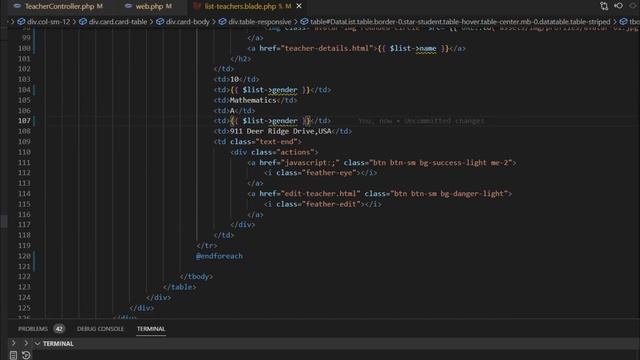Image resolution: width=640 pixels, height=360 pixels.
Task: Select the TERMINAL panel tab
Action: 151,329
